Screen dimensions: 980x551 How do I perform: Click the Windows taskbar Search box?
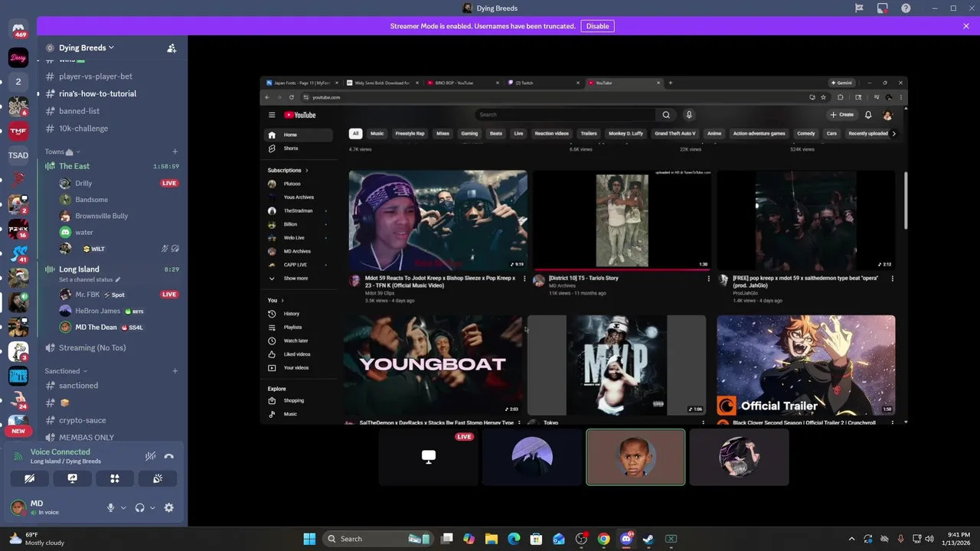pos(379,539)
